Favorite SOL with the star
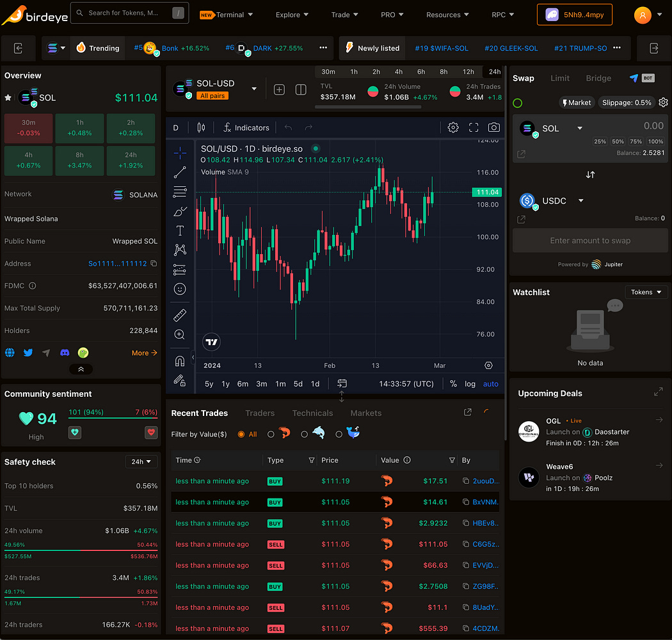The height and width of the screenshot is (640, 672). tap(8, 98)
